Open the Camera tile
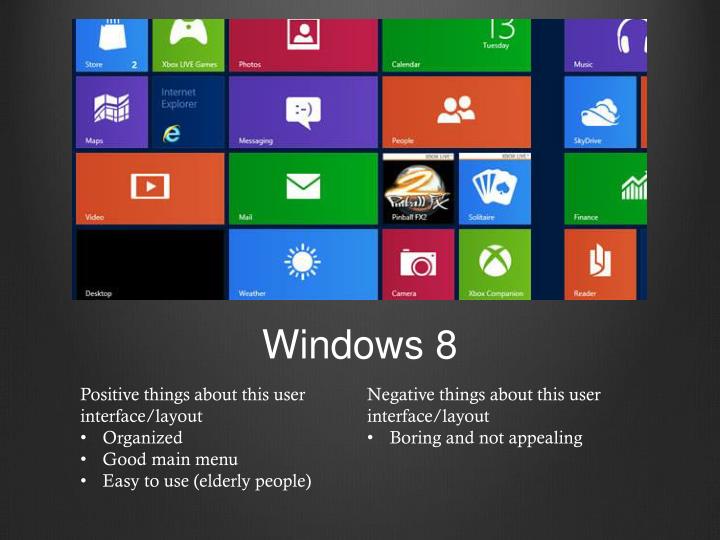The height and width of the screenshot is (540, 720). (418, 264)
